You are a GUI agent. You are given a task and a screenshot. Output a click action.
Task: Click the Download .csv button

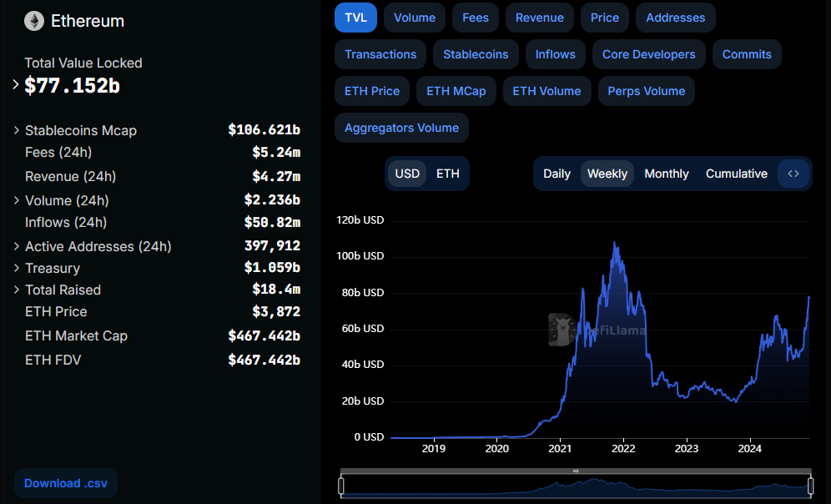(x=65, y=483)
